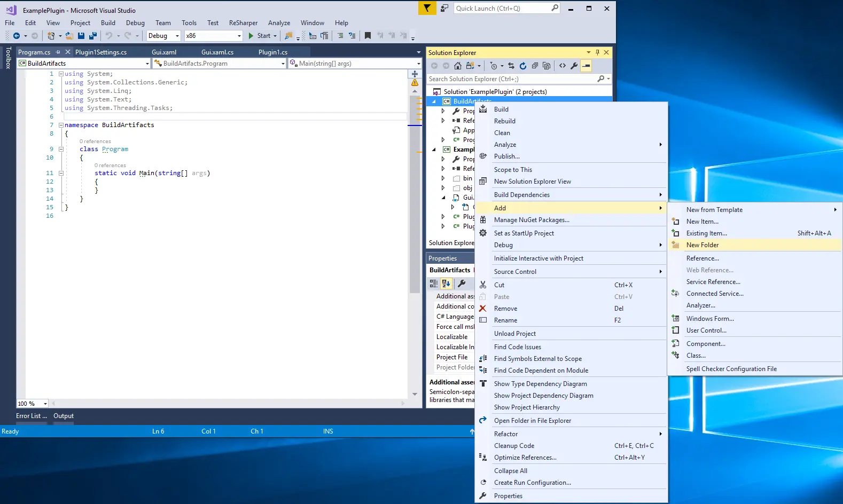Click the Uncomment selected lines icon
Screen dimensions: 843x504
352,36
